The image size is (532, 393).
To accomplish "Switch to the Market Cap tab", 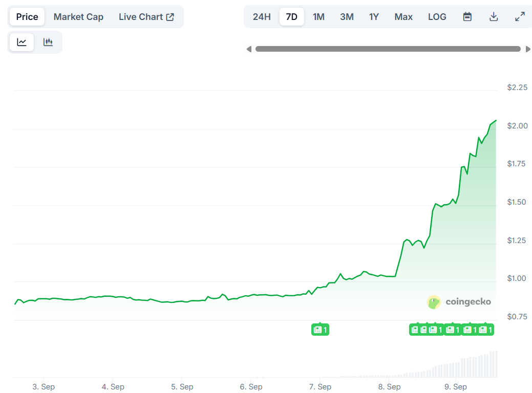I will pos(78,16).
